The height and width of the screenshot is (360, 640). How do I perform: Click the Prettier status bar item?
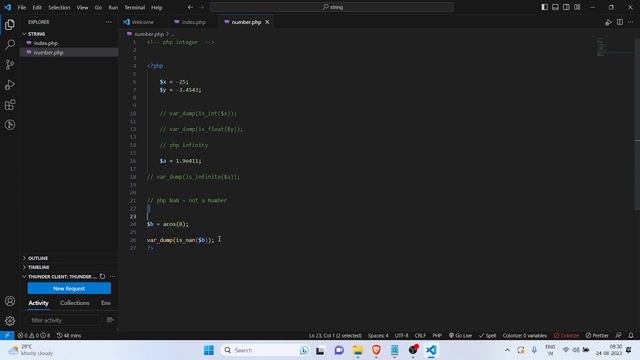pos(597,336)
